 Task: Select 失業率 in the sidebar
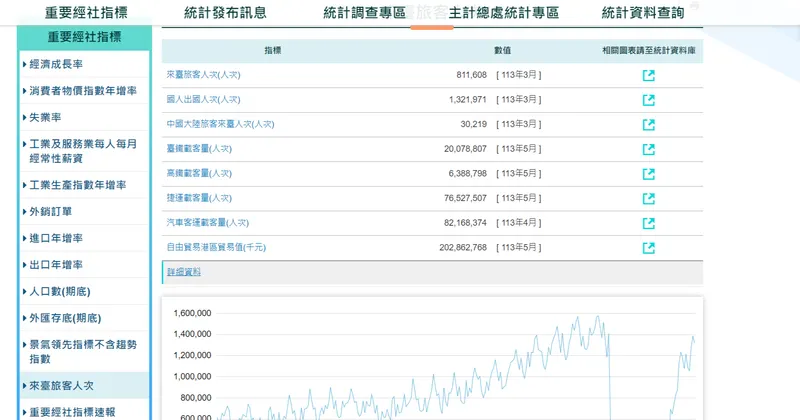pyautogui.click(x=84, y=117)
